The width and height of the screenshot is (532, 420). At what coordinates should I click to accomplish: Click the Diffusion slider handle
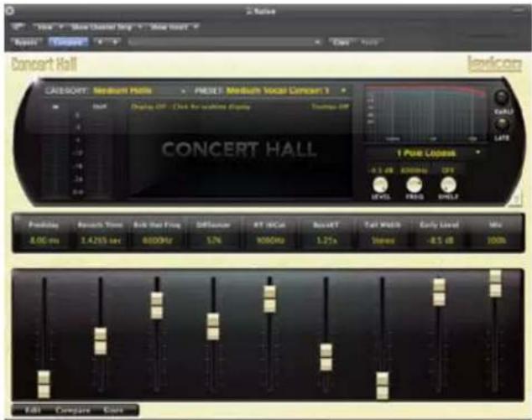pyautogui.click(x=213, y=326)
